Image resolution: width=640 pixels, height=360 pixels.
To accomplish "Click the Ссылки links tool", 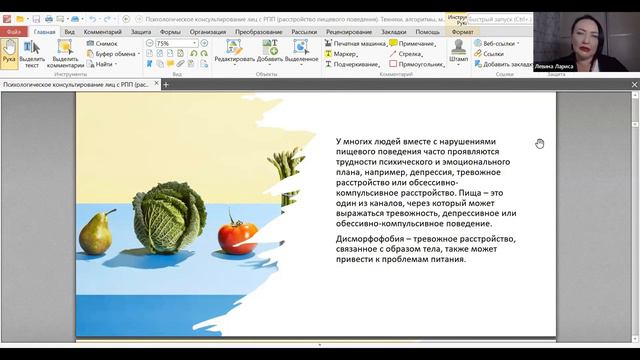I will [x=489, y=53].
